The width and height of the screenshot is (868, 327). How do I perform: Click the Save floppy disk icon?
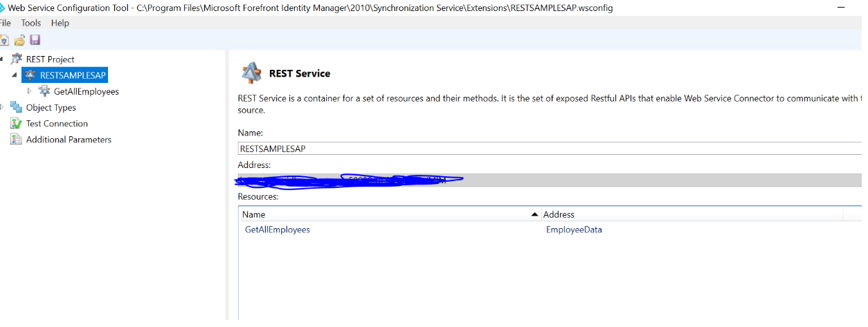tap(35, 40)
